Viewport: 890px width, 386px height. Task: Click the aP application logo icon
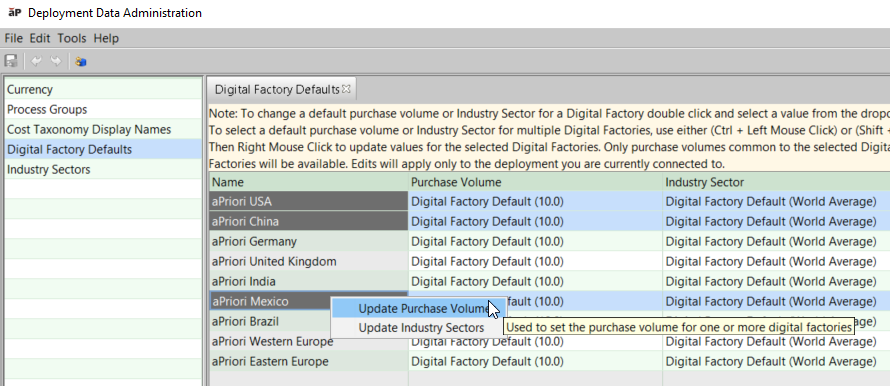point(15,12)
